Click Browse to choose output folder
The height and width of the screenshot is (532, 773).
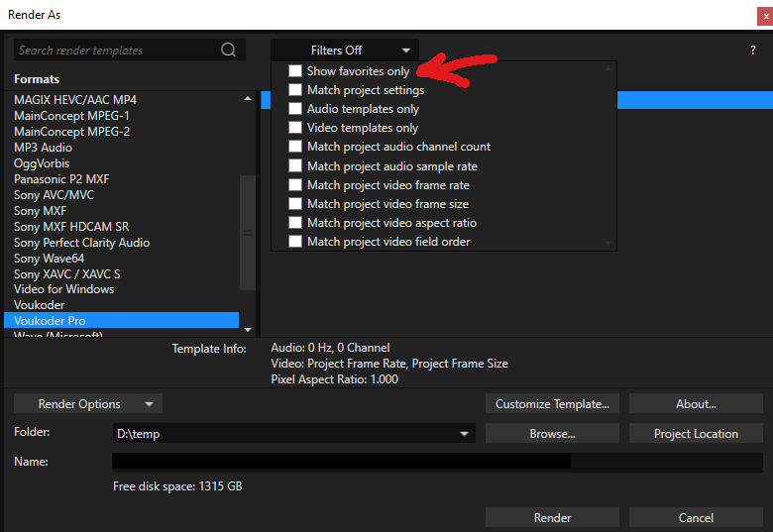(x=552, y=434)
